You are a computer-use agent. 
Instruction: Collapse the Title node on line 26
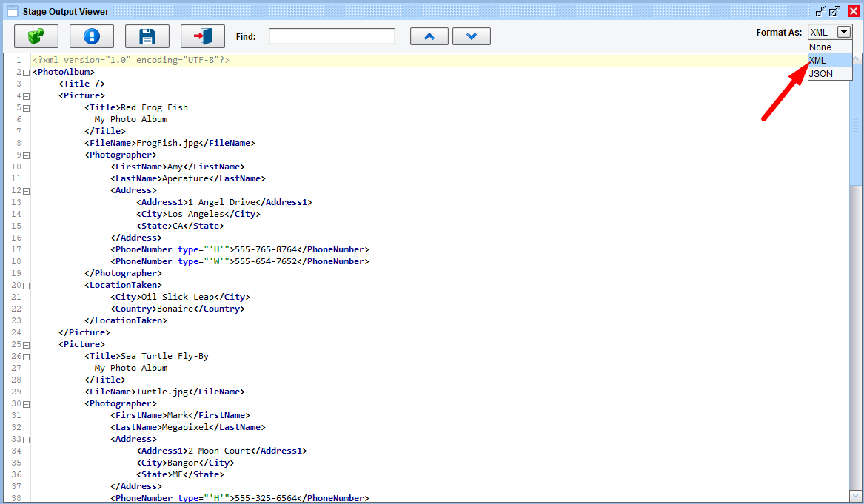click(26, 357)
